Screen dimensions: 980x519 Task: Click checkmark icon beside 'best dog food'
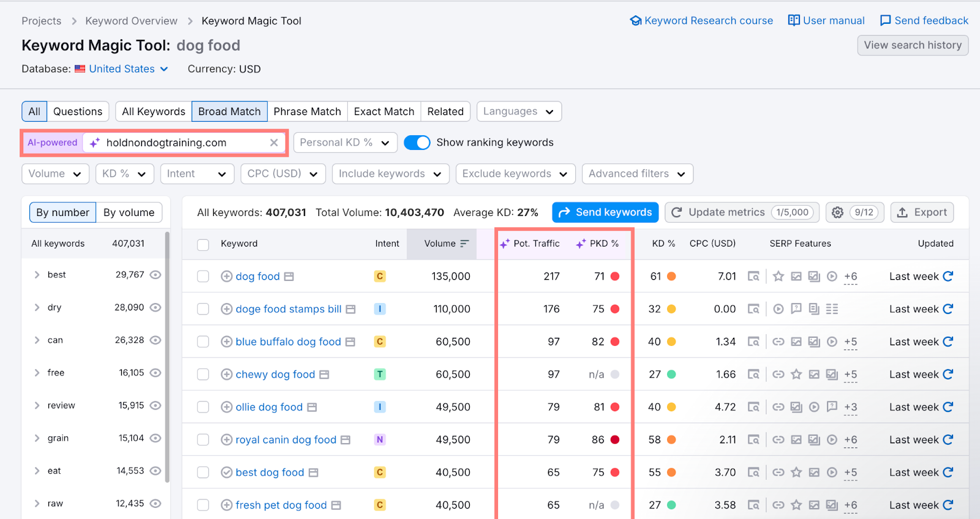227,472
